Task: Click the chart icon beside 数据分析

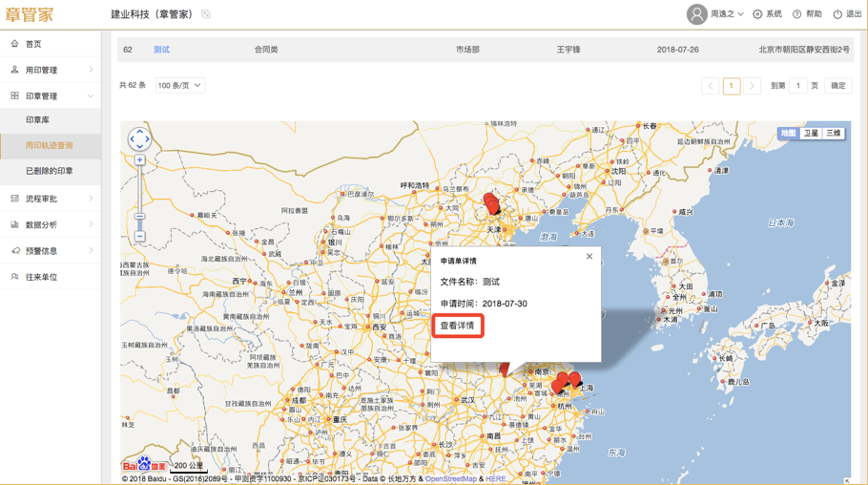Action: click(x=14, y=224)
